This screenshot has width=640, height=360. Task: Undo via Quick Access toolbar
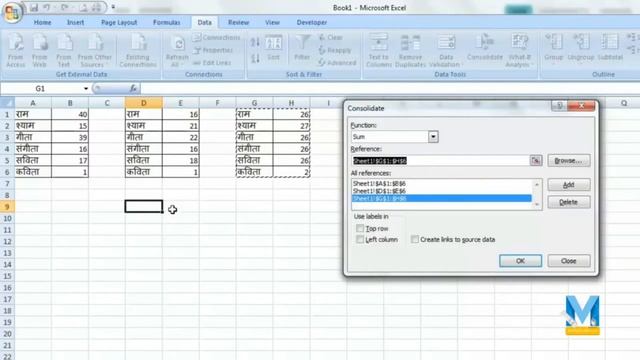pyautogui.click(x=47, y=7)
